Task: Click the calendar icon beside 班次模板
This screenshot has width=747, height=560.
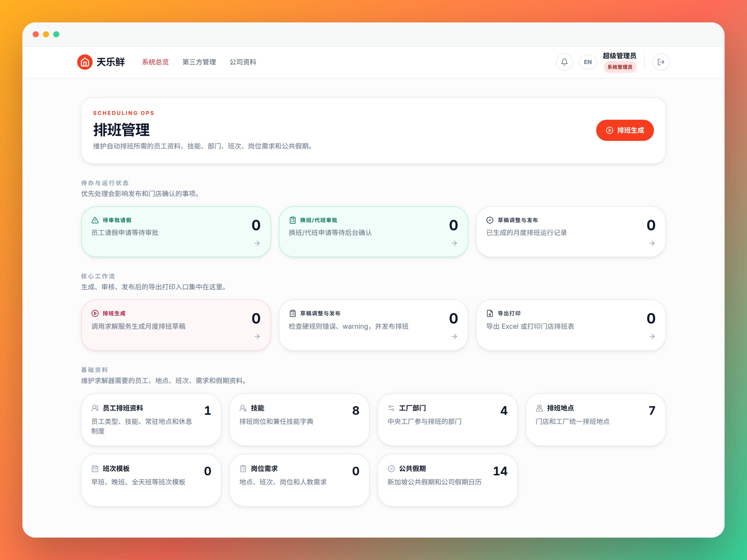Action: (x=95, y=469)
